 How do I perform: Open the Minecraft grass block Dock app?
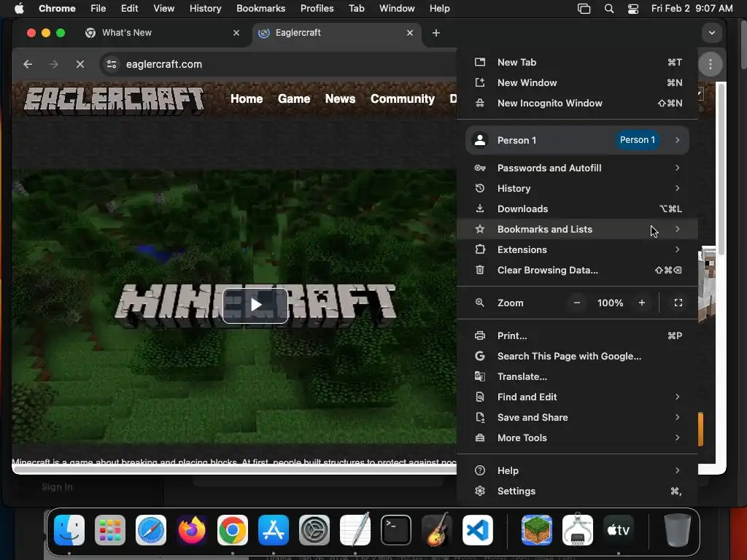tap(537, 530)
